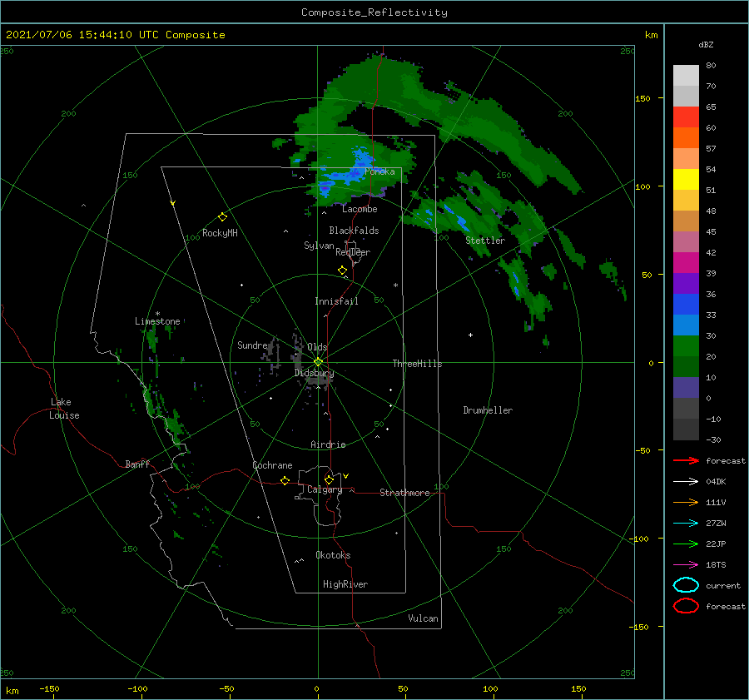This screenshot has width=749, height=700.
Task: Click the yellow diamond marker near Cochrane
Action: (x=285, y=481)
